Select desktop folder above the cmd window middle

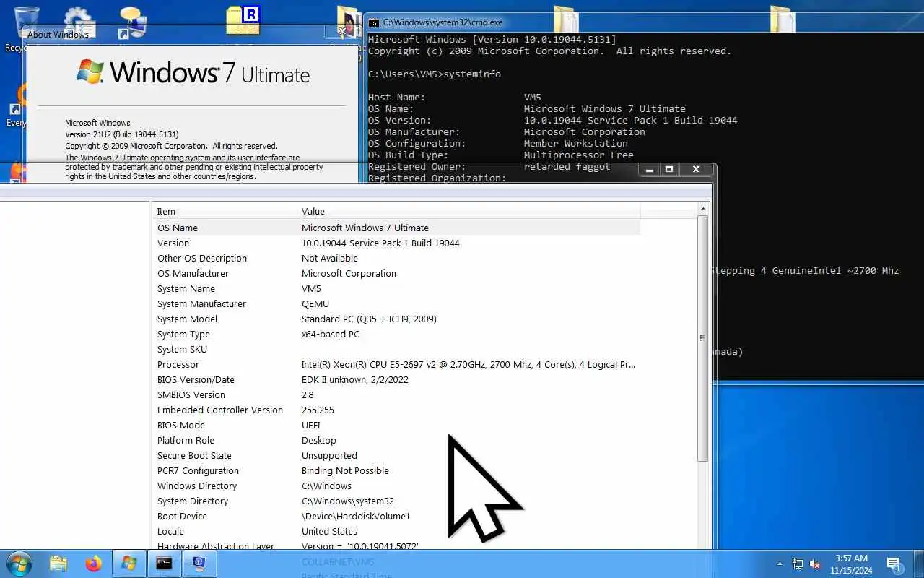[x=565, y=20]
